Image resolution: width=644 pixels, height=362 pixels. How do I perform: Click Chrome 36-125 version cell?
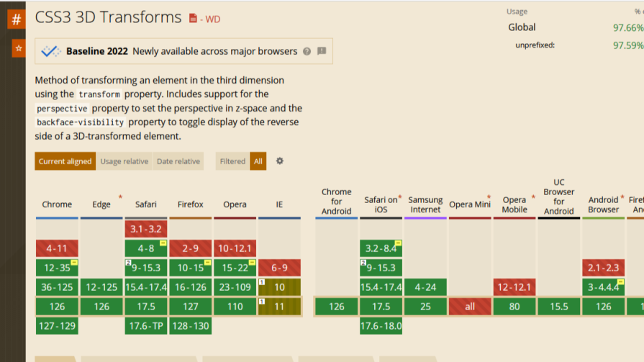tap(57, 287)
